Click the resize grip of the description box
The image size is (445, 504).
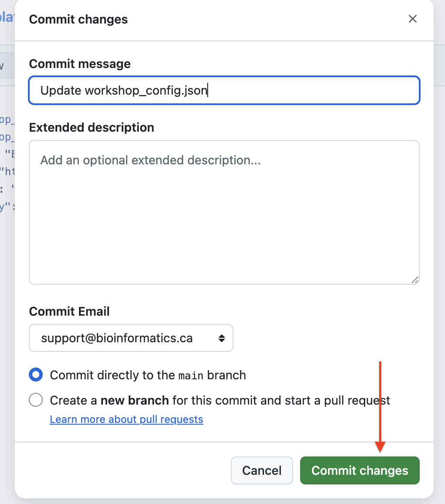click(415, 281)
